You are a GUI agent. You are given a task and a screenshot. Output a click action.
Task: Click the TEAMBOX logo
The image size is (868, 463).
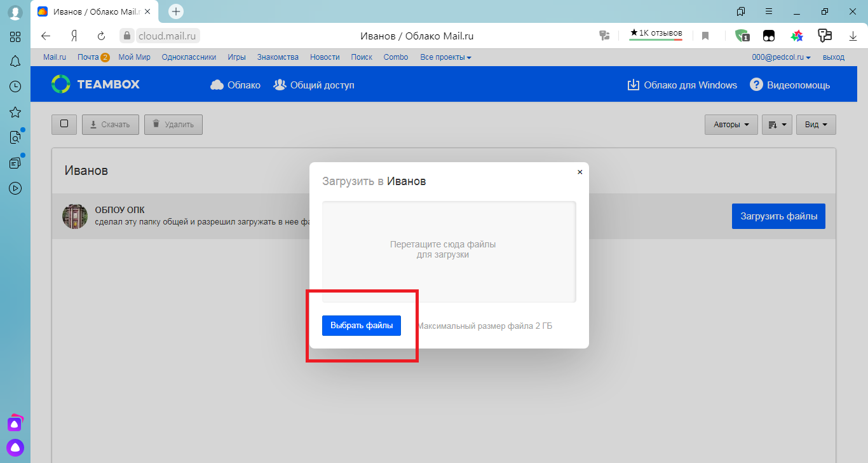click(x=95, y=84)
